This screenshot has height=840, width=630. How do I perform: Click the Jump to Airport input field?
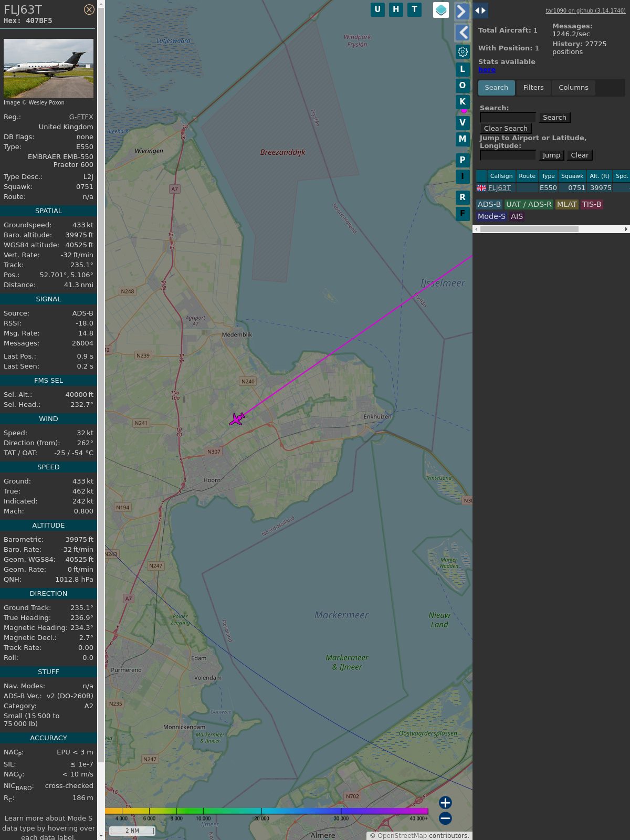508,155
